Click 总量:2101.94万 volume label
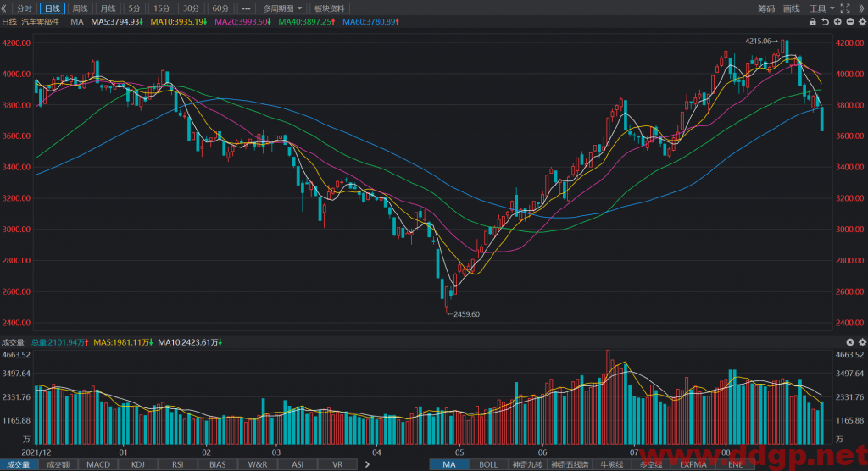The image size is (868, 471). pos(60,342)
